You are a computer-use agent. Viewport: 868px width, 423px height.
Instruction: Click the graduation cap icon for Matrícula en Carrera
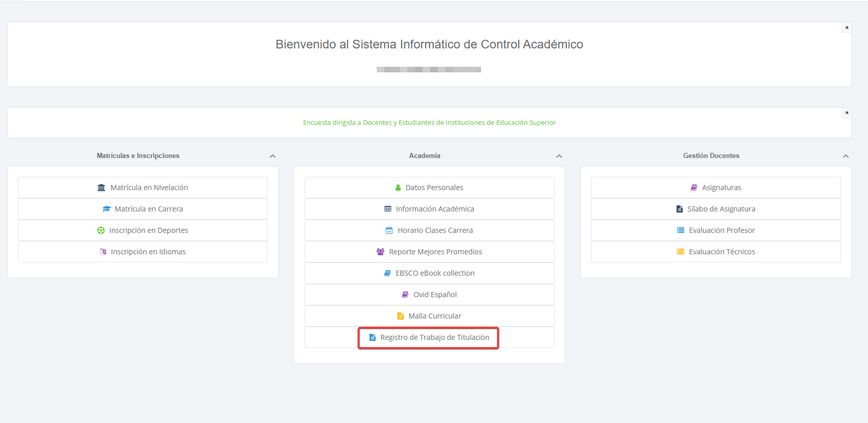pos(106,209)
